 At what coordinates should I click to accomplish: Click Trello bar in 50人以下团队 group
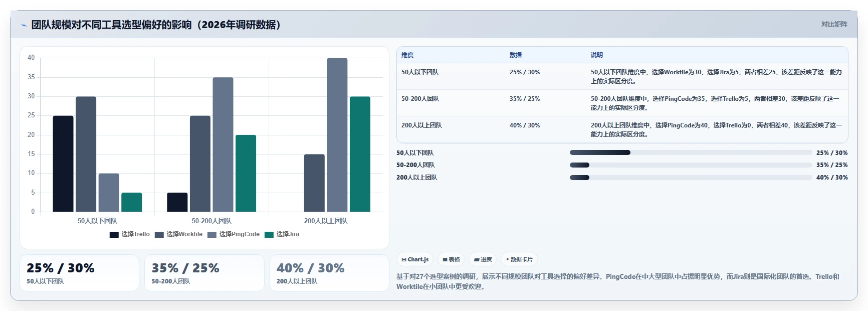pyautogui.click(x=63, y=164)
